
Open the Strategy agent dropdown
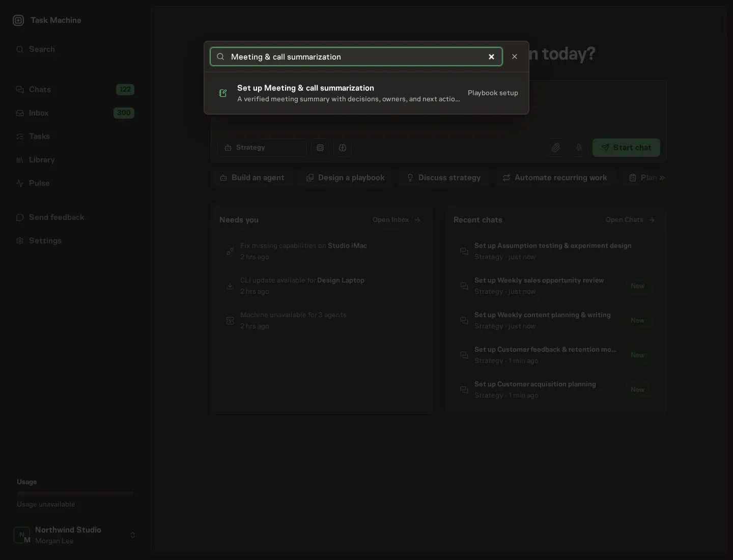[x=262, y=148]
